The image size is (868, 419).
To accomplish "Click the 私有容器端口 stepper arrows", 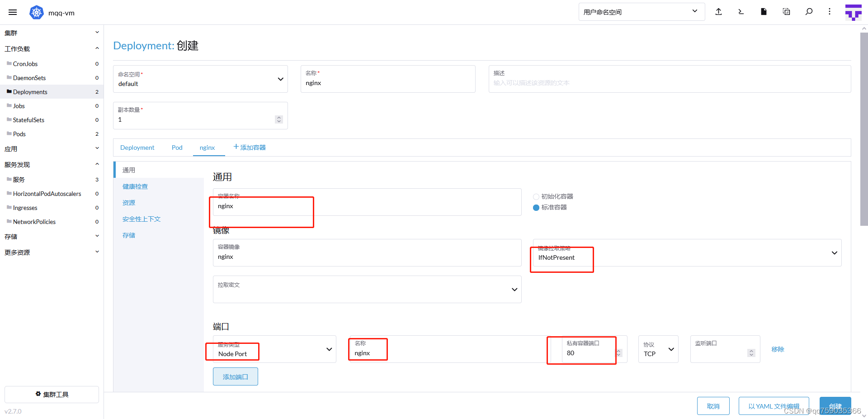I will coord(619,353).
